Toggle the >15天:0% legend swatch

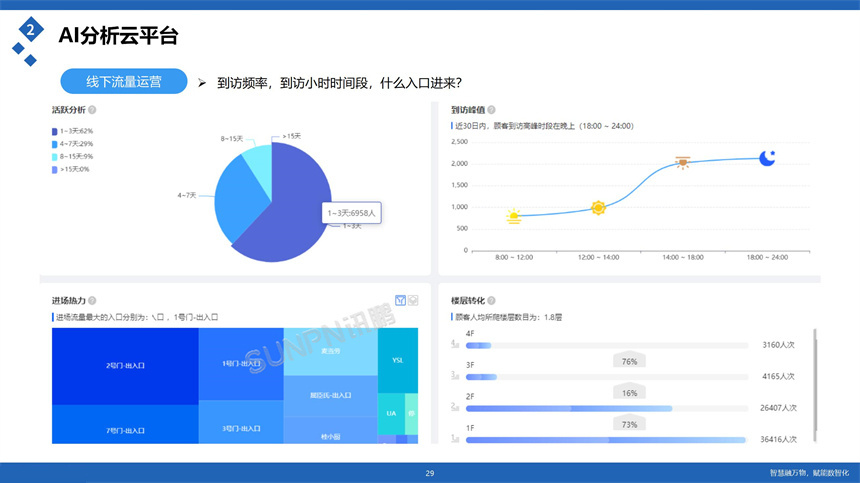(54, 169)
